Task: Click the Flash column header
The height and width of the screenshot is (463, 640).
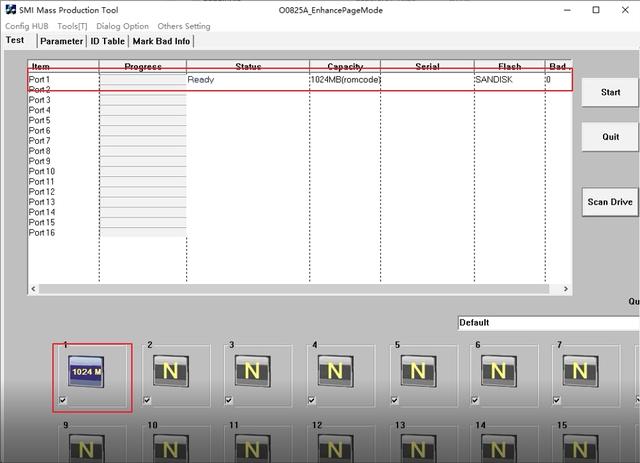Action: coord(510,66)
